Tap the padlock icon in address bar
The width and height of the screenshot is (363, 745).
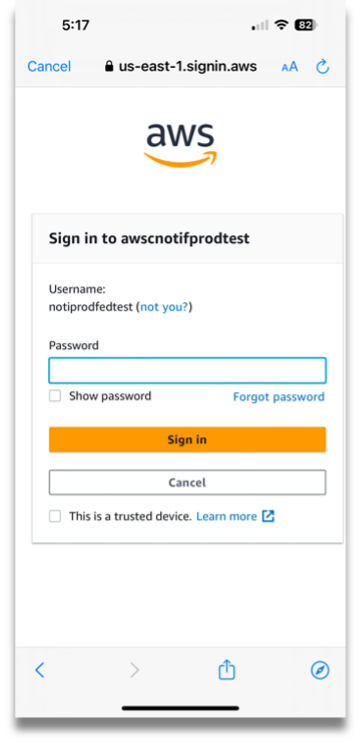109,66
